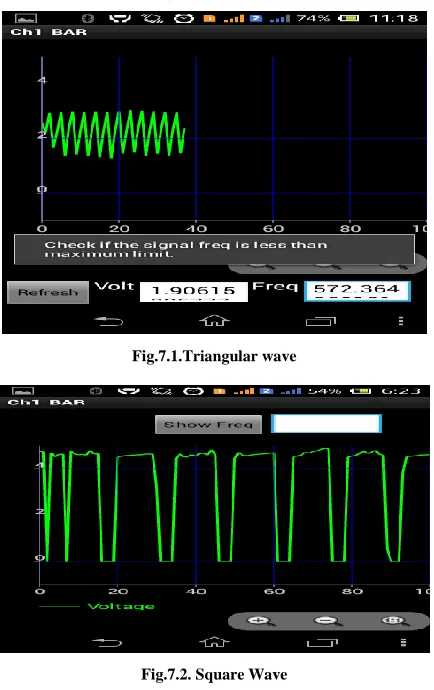Tap the Voltage legend label under square chart
434x690 pixels.
point(121,606)
